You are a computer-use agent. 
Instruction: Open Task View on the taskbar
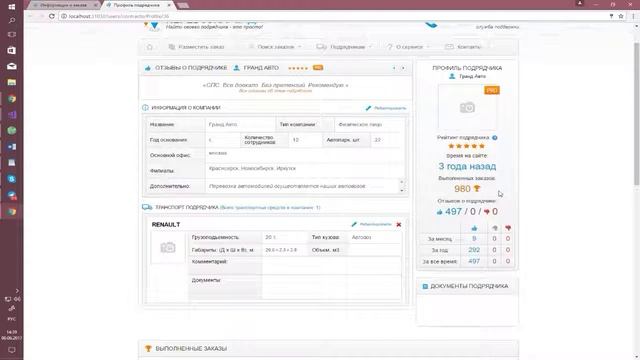(11, 35)
